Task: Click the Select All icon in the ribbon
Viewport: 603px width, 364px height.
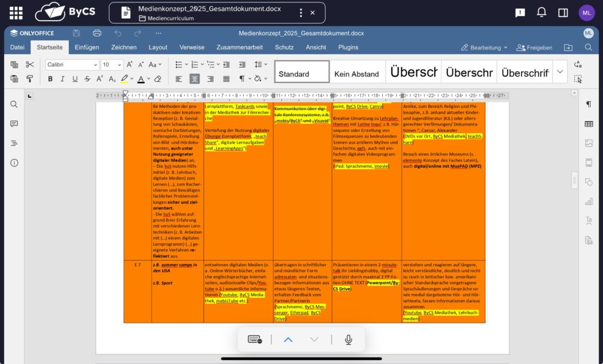Action: (578, 79)
